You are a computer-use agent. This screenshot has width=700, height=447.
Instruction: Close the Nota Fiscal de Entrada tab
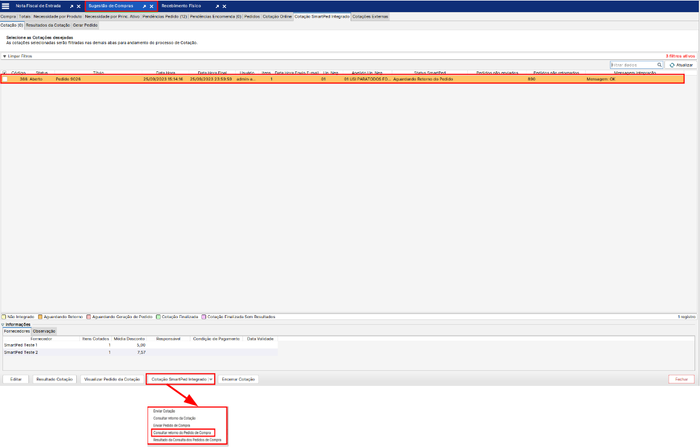click(x=80, y=5)
